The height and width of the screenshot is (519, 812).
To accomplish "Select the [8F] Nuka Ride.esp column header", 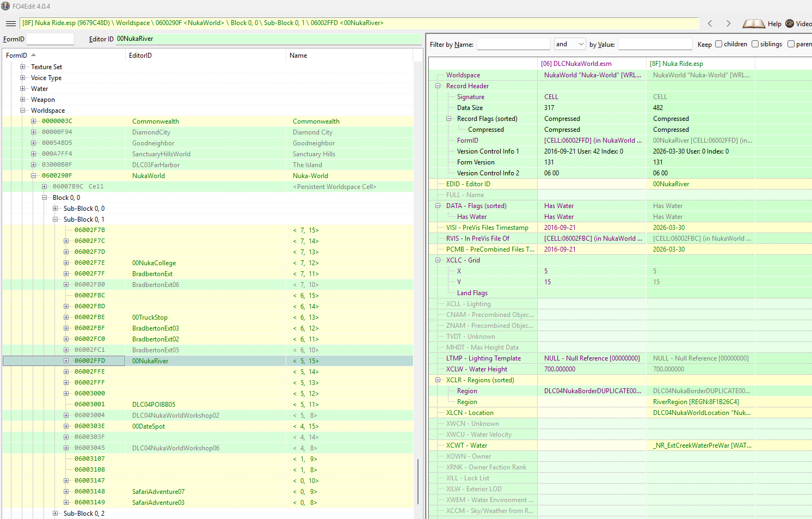I will (700, 64).
